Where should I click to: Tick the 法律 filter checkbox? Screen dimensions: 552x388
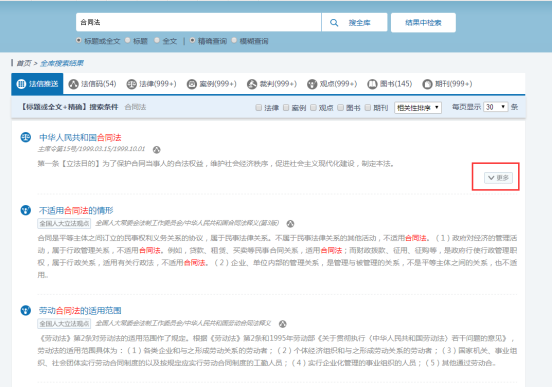pyautogui.click(x=259, y=107)
